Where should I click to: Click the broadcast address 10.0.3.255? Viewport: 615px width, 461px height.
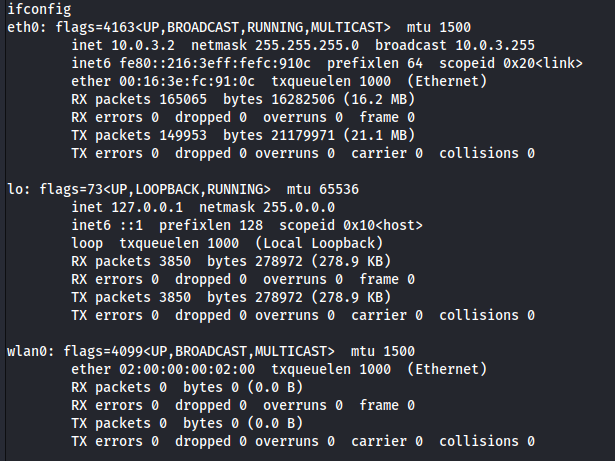[495, 46]
